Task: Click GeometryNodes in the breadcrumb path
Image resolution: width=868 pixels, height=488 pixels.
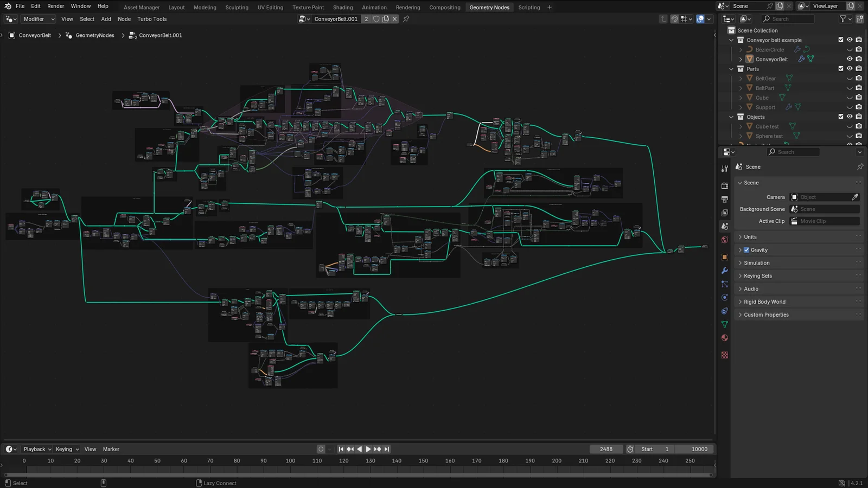Action: coord(95,35)
